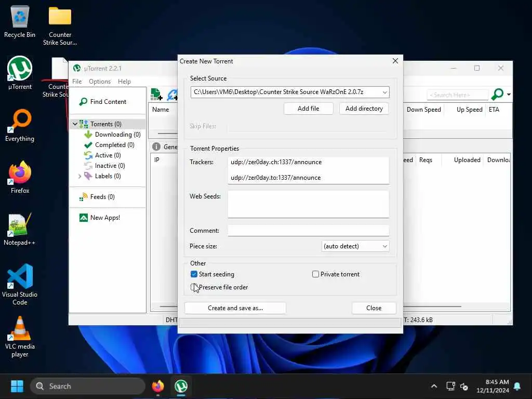Click the Reqs column header in peers

point(425,160)
